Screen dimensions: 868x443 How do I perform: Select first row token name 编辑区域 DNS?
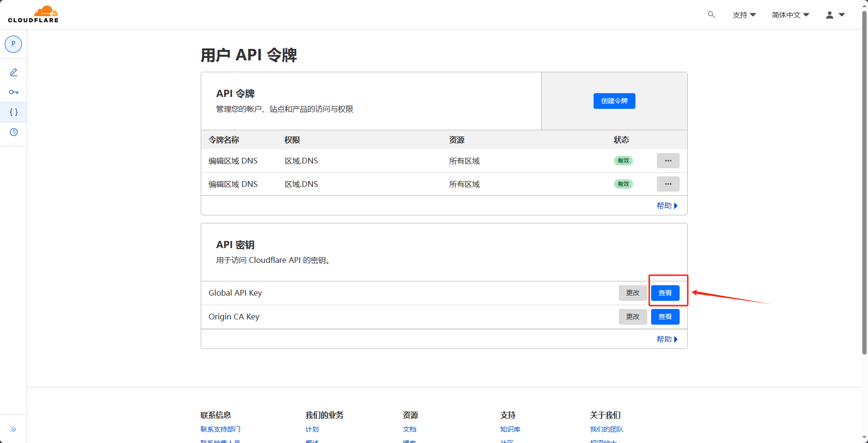pos(233,161)
